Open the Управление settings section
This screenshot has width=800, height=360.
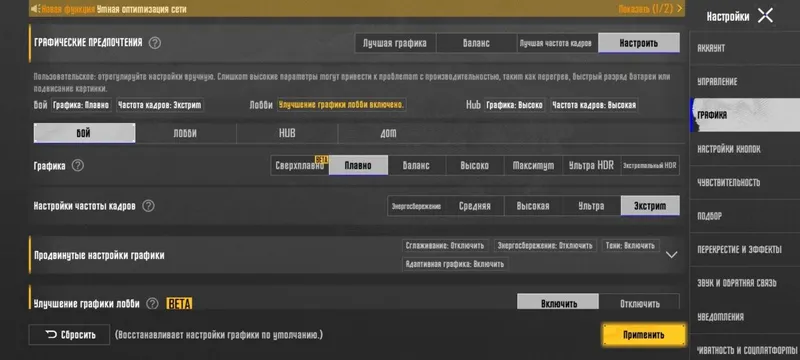(745, 82)
